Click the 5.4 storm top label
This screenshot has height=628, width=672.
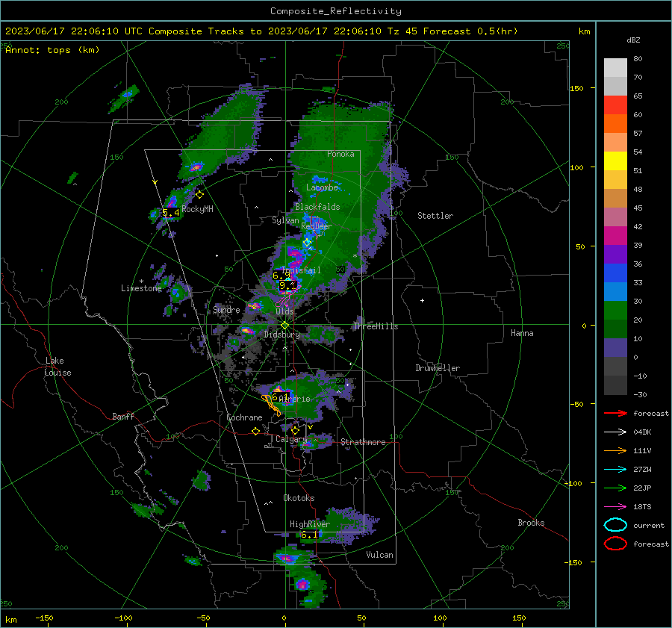click(x=170, y=213)
